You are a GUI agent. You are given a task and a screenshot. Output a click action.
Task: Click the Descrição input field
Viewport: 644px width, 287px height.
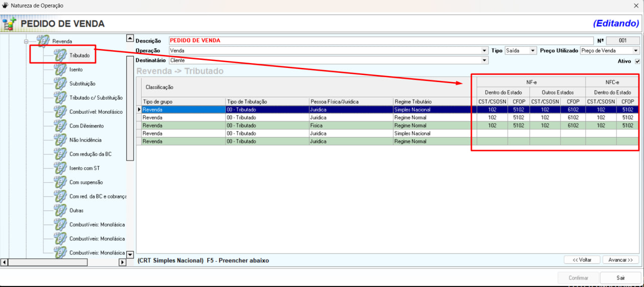[x=380, y=41]
